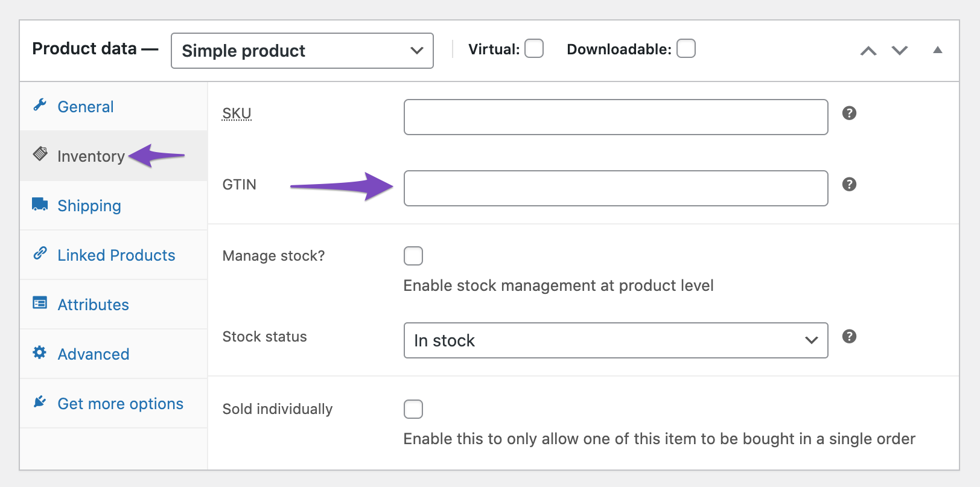The width and height of the screenshot is (980, 487).
Task: Click the Stock status label
Action: pyautogui.click(x=264, y=337)
